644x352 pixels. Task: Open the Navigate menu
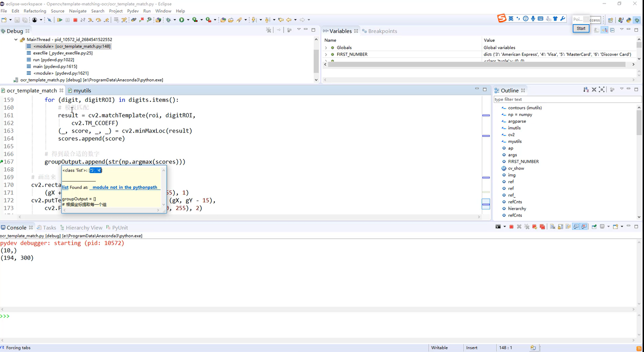point(78,11)
